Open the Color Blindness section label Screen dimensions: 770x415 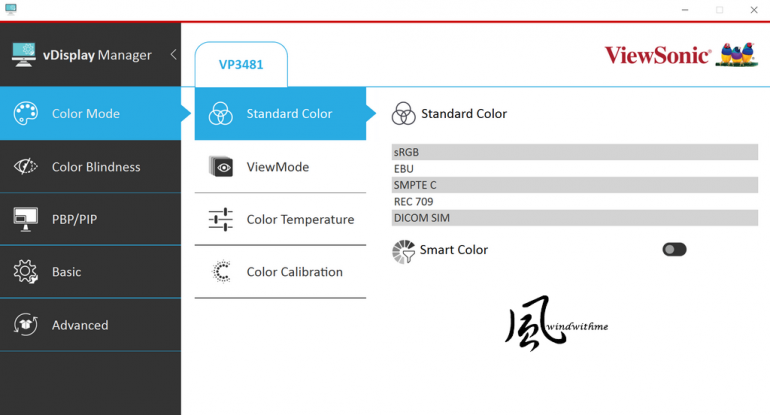tap(96, 167)
